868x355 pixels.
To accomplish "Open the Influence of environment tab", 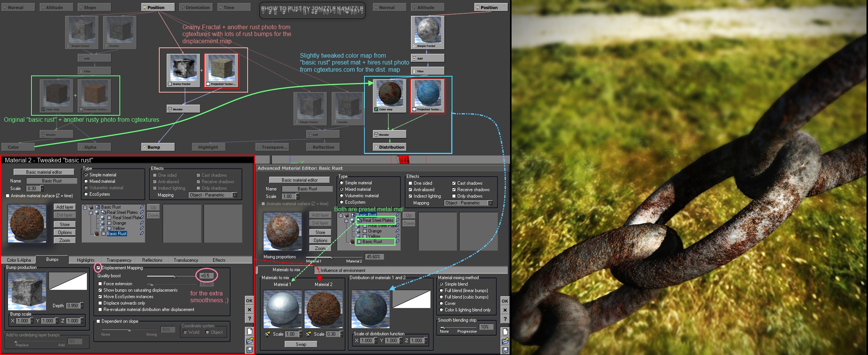I will (343, 270).
